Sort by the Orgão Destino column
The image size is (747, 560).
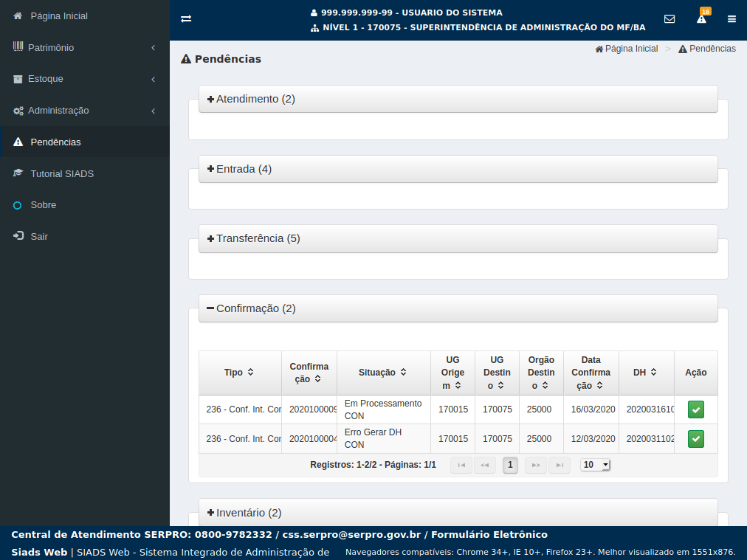[541, 373]
